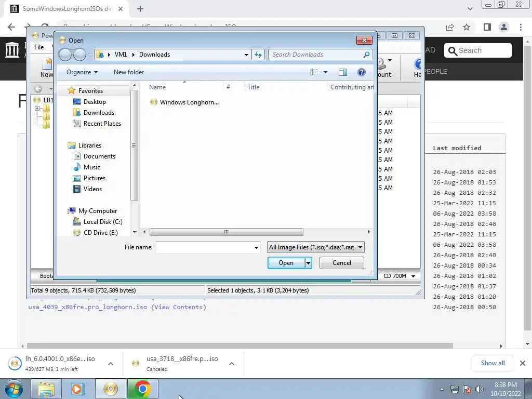Open the Videos library
The height and width of the screenshot is (399, 532).
pyautogui.click(x=87, y=189)
